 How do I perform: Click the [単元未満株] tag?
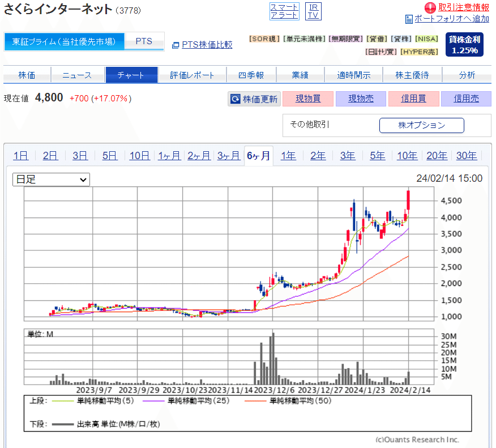304,39
